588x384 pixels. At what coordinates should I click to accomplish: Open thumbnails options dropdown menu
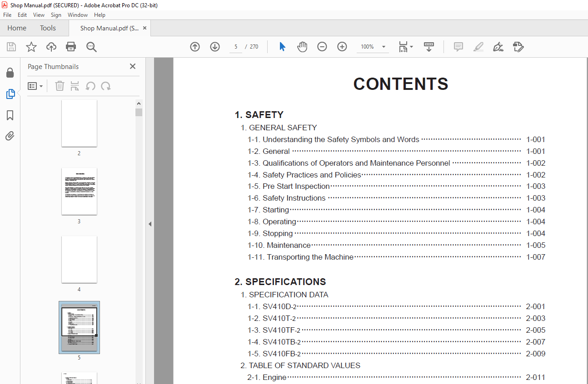pyautogui.click(x=35, y=86)
